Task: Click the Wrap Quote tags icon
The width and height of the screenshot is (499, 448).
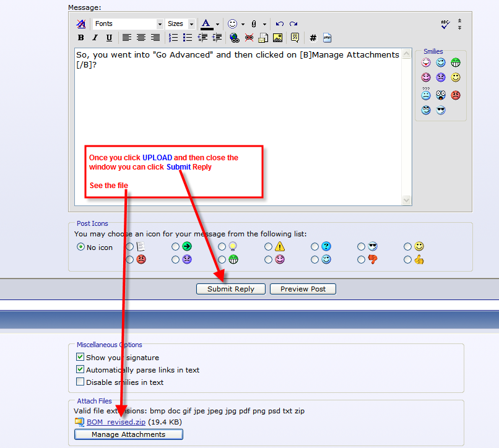Action: point(295,38)
